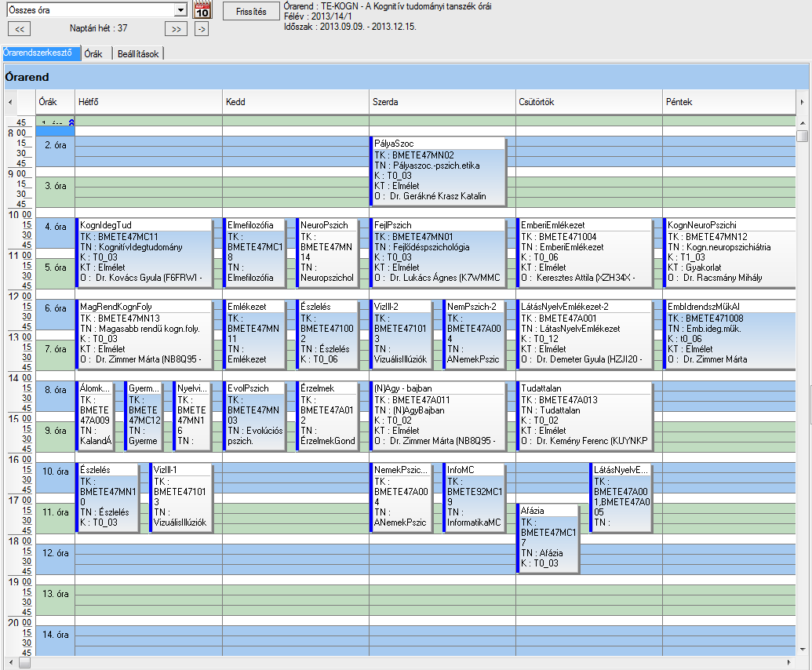Open the calendar date picker icon
Image resolution: width=812 pixels, height=670 pixels.
(x=202, y=10)
